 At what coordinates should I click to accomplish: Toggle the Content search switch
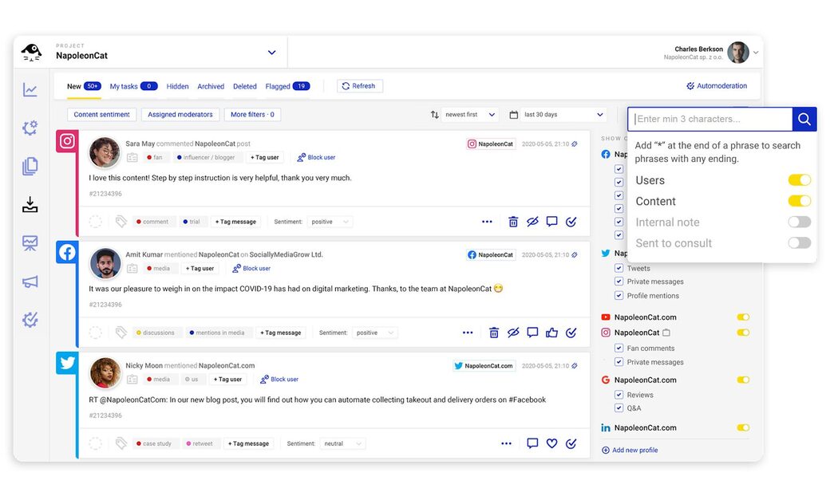click(800, 201)
